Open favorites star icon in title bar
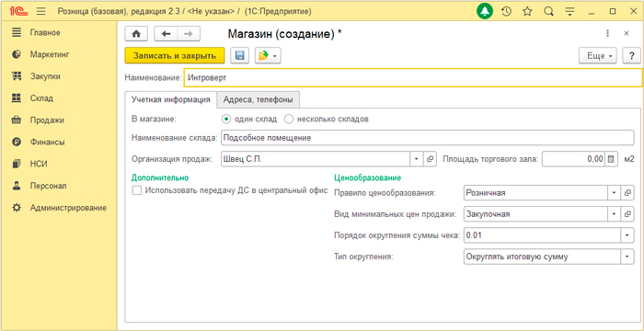644x331 pixels. pyautogui.click(x=527, y=12)
